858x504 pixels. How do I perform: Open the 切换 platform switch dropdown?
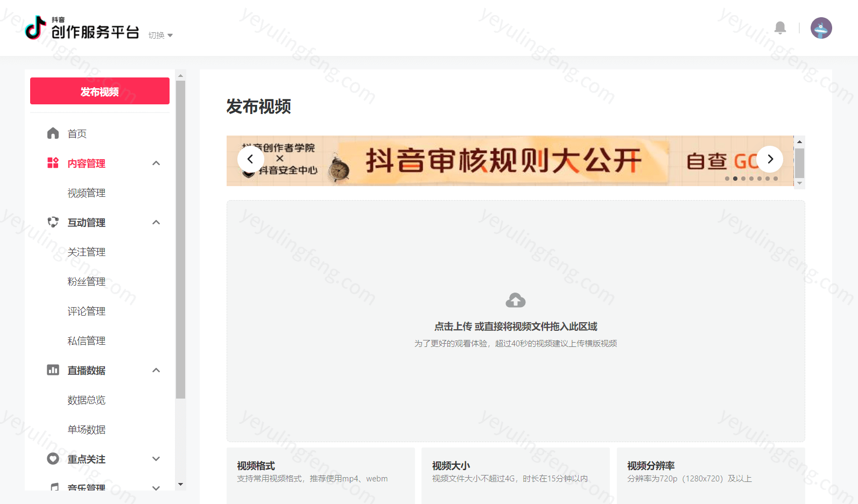160,36
